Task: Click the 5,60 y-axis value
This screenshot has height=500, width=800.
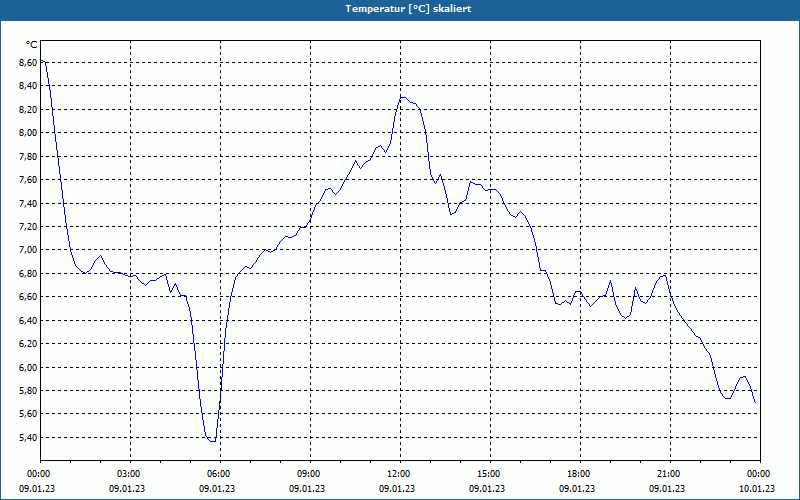Action: (28, 414)
